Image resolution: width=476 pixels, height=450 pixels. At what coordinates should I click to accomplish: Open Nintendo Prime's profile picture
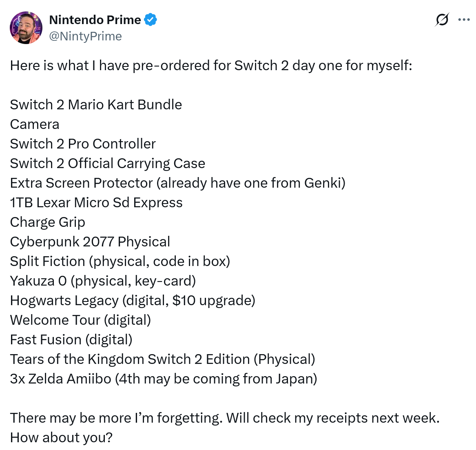[x=26, y=28]
